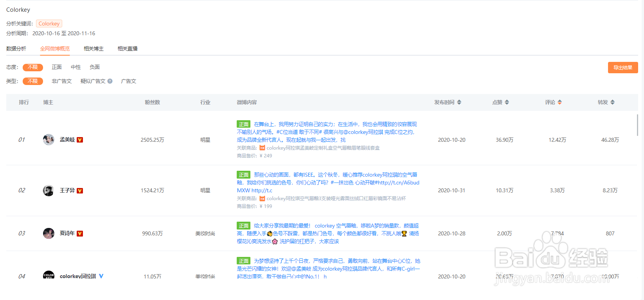
Task: Sort by 发布时间 arrow icon
Action: tap(459, 102)
